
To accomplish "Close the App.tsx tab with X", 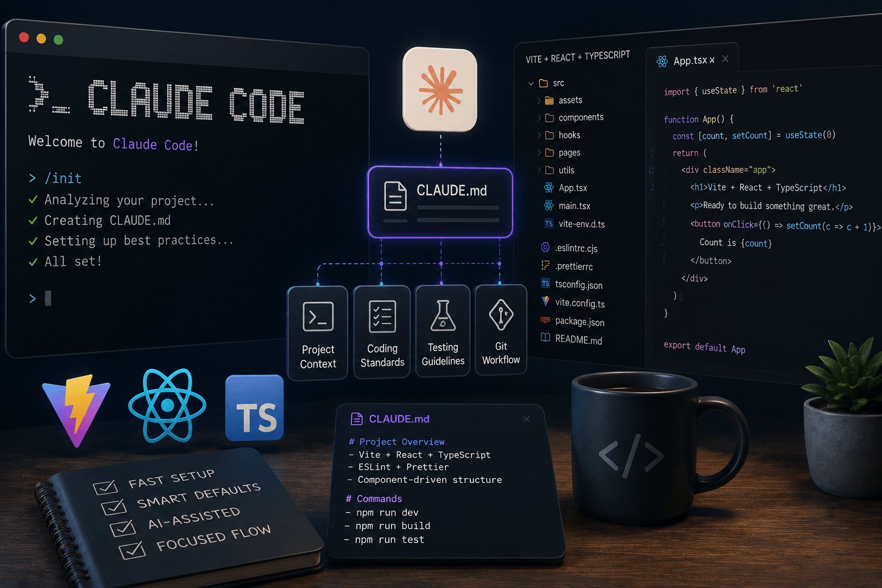I will click(x=725, y=59).
